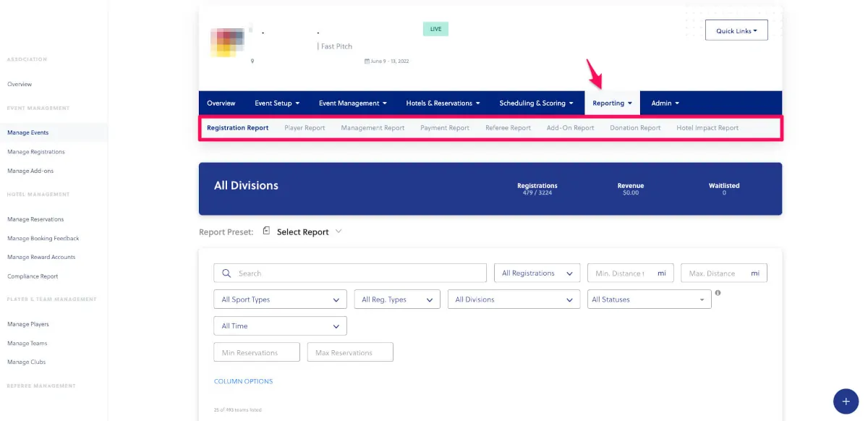Click the report preset document icon
This screenshot has height=421, width=868.
[x=266, y=231]
